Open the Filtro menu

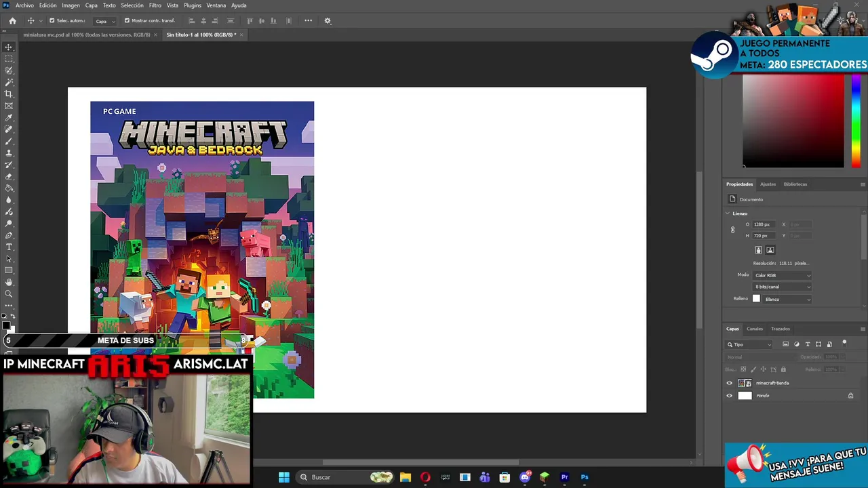155,5
